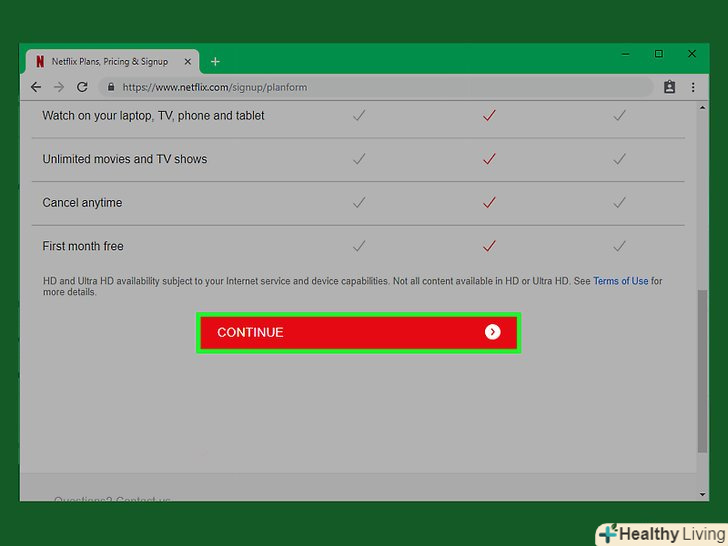
Task: Click 'First month free' row label
Action: (x=83, y=246)
